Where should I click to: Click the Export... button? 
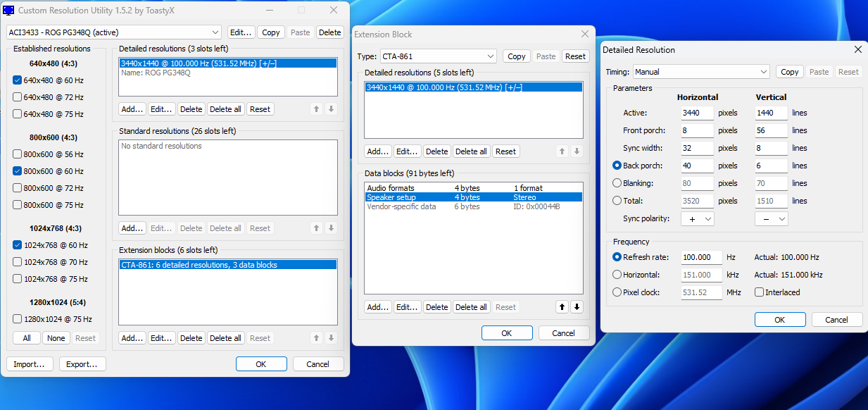[x=82, y=364]
